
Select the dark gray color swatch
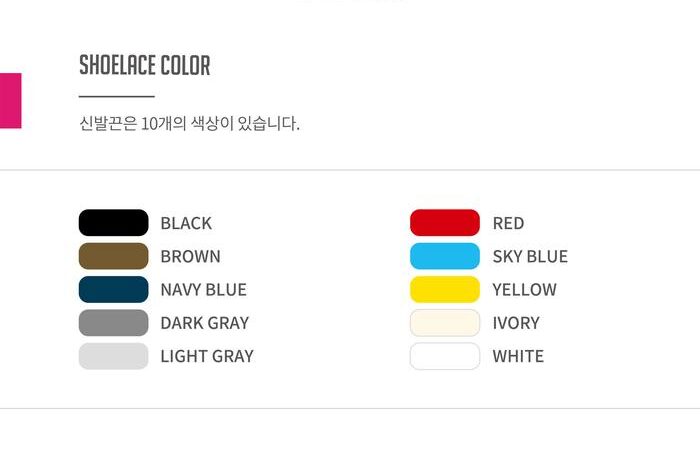tap(113, 323)
